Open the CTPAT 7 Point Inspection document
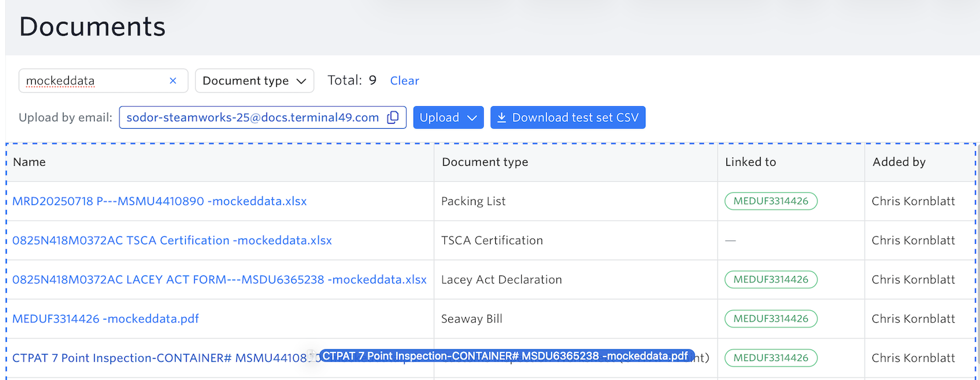 (x=156, y=358)
